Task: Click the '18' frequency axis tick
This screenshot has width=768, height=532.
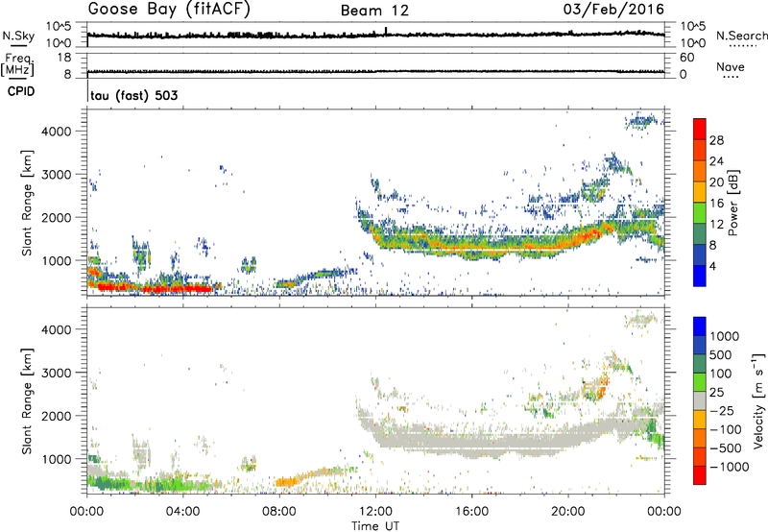Action: [x=63, y=58]
